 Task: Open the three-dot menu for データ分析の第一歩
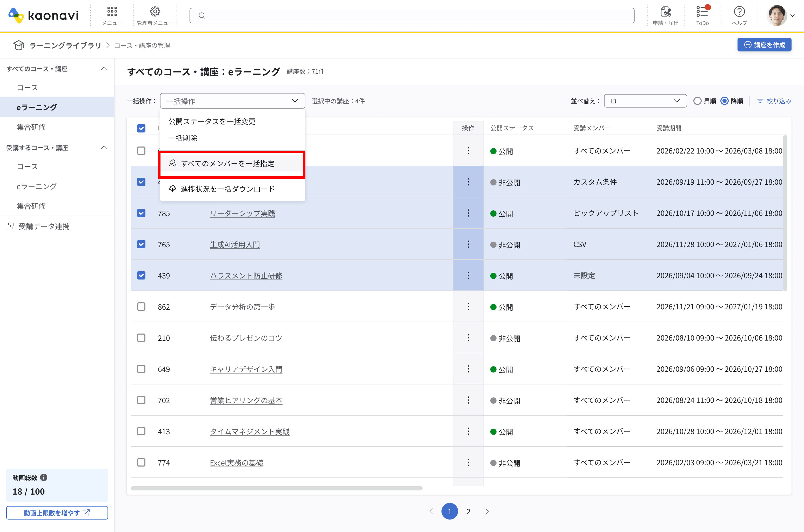[468, 307]
